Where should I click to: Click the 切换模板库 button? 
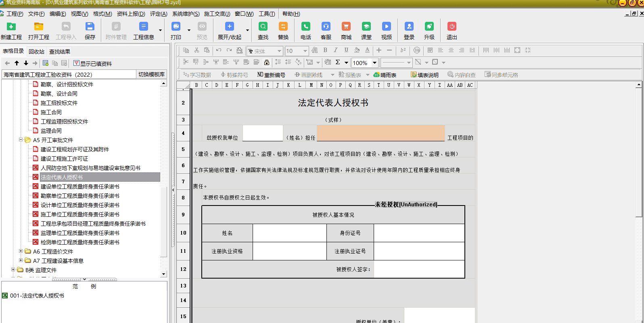151,74
